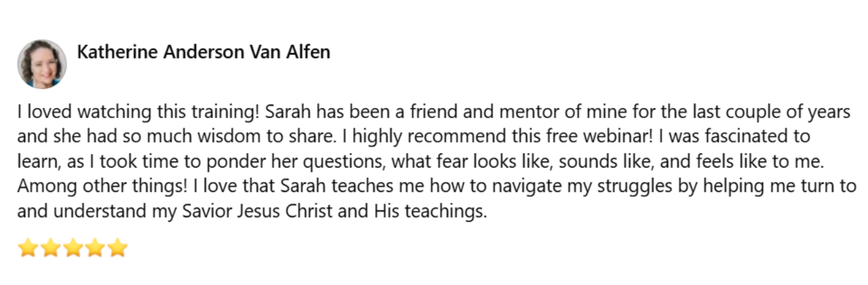
Task: Open Katherine Anderson Van Alfen's profile name
Action: (203, 52)
